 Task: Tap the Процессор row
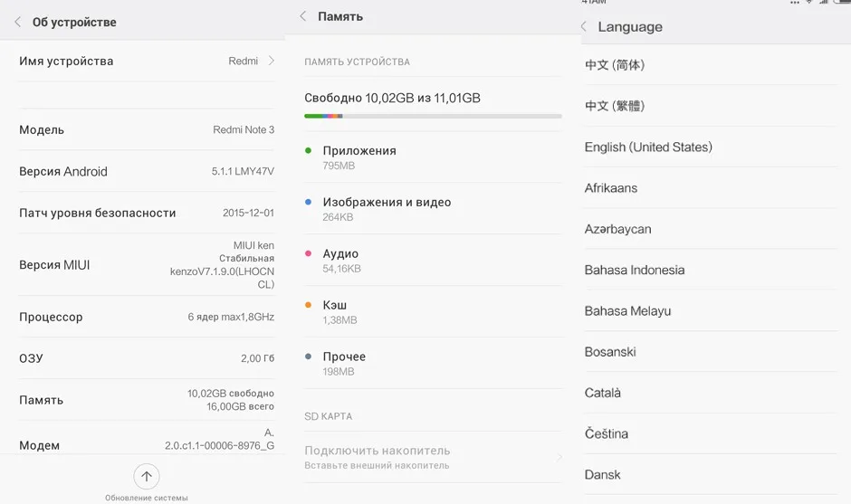(x=147, y=317)
